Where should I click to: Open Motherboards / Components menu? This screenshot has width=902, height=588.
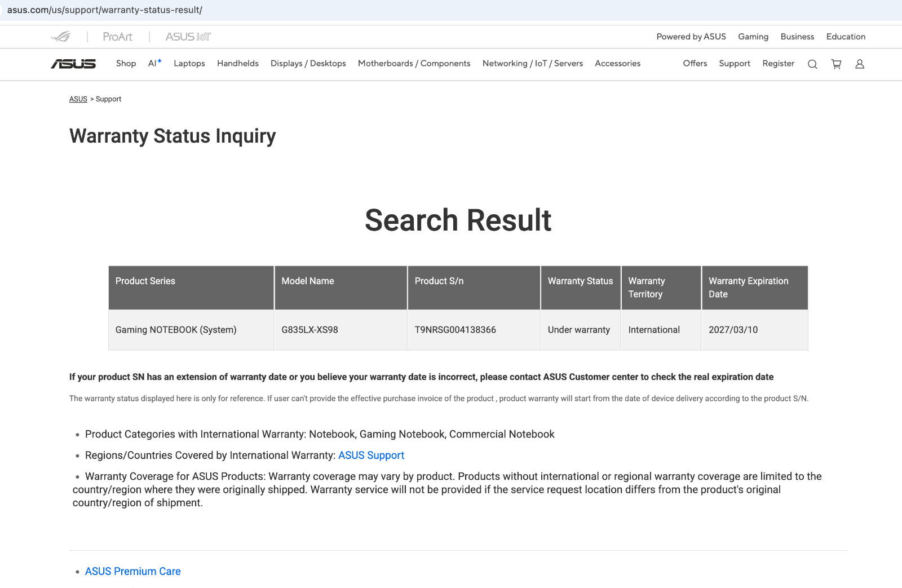(414, 64)
